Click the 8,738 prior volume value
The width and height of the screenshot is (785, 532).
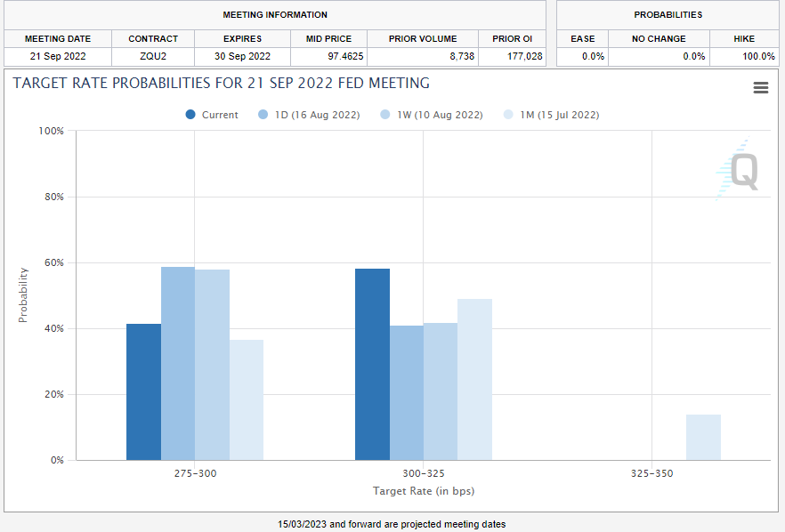coord(462,56)
